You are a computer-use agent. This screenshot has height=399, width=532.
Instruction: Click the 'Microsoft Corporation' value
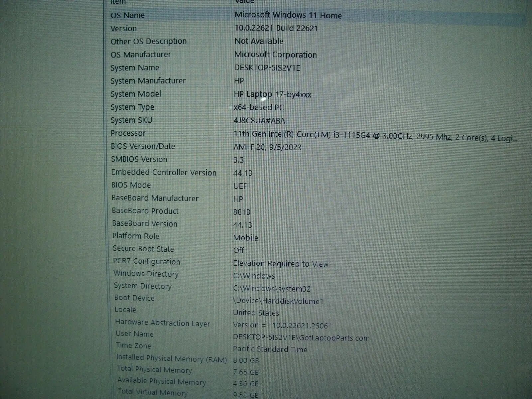275,55
